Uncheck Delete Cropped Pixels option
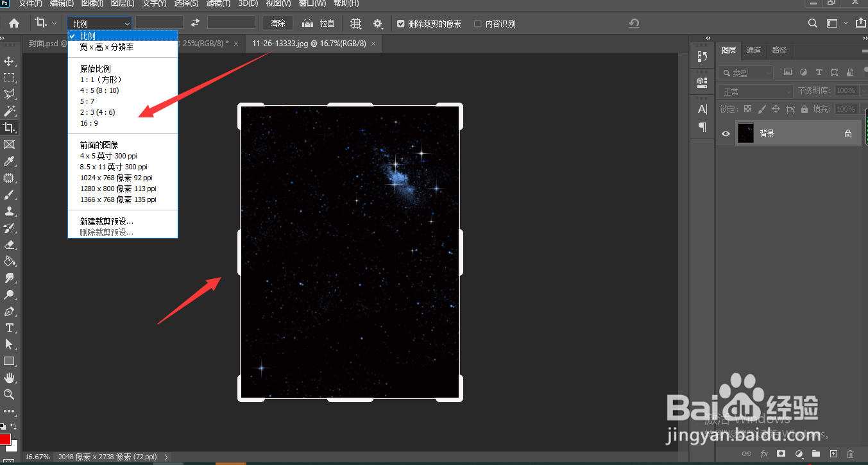Image resolution: width=868 pixels, height=465 pixels. point(401,24)
